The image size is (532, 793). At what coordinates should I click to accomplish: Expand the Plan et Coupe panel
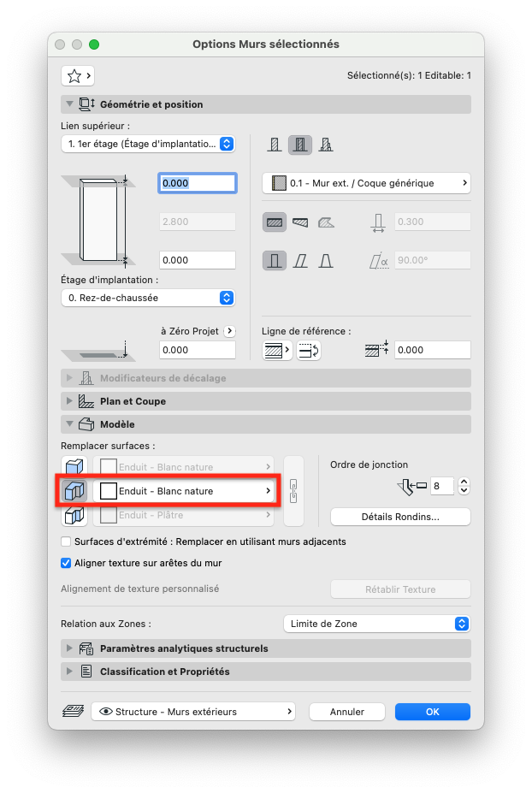coord(69,401)
